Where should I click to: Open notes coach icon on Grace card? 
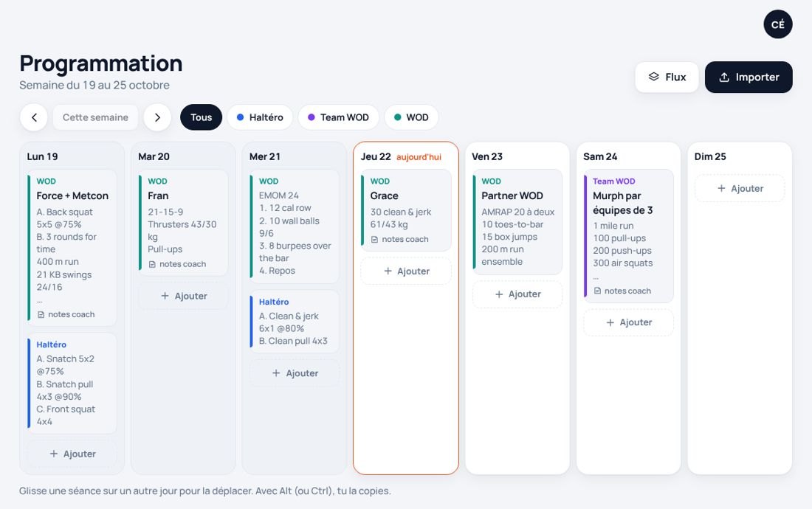tap(374, 240)
